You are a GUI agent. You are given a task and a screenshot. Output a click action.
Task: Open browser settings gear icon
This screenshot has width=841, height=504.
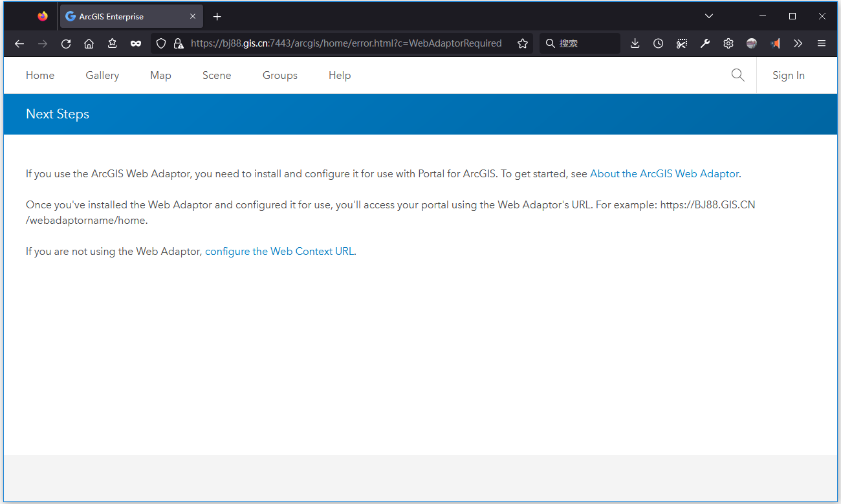point(728,43)
